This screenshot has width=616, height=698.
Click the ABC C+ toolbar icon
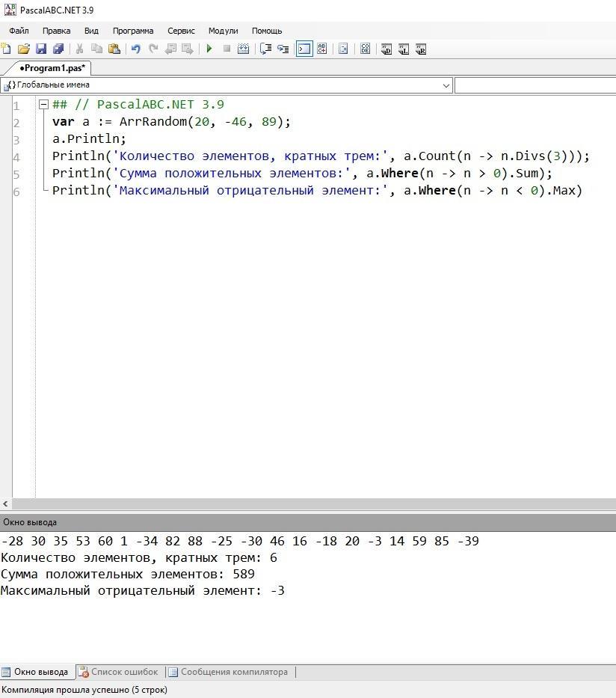coord(322,49)
